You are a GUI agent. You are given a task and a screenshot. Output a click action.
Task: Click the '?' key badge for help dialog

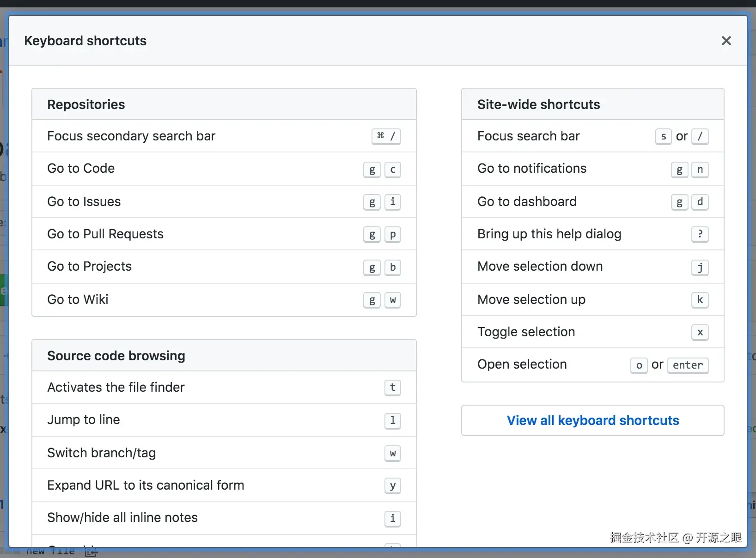tap(700, 234)
